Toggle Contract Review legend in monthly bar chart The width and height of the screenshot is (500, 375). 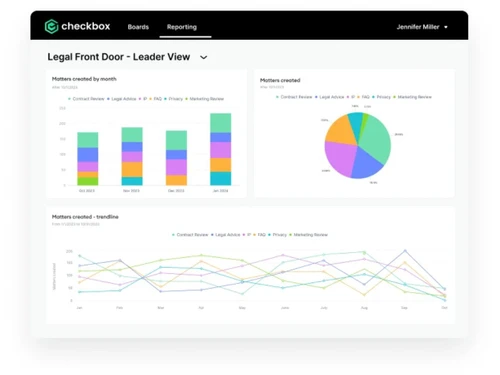[86, 99]
